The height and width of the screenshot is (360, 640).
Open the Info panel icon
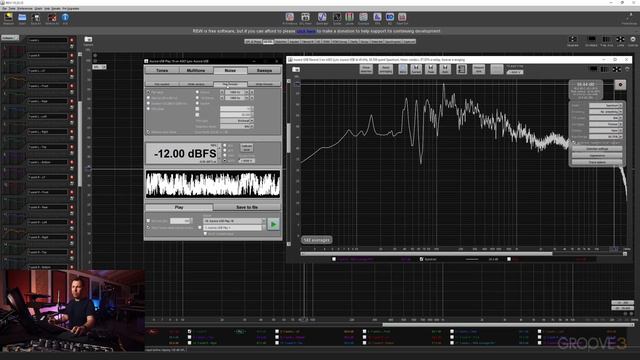65,18
